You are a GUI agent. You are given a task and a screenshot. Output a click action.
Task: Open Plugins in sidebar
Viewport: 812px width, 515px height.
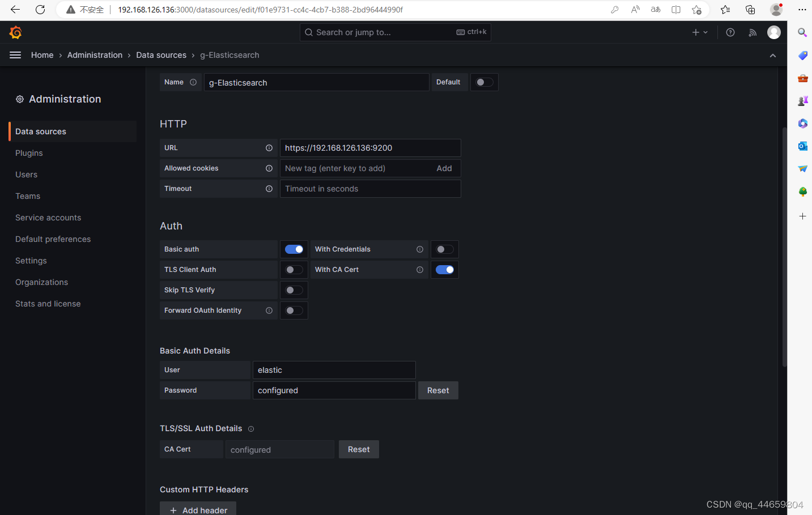(29, 153)
